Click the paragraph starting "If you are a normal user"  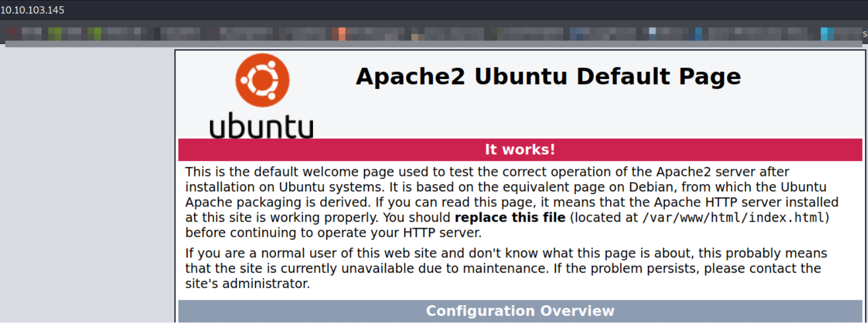tap(506, 268)
